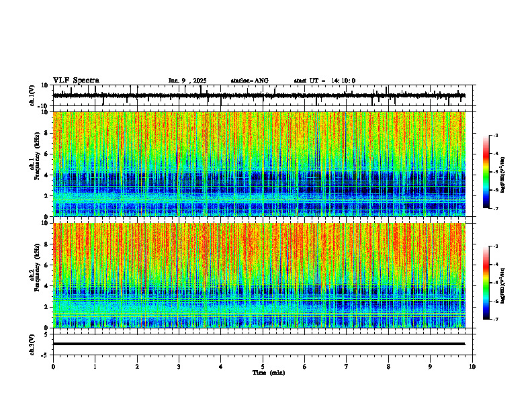The image size is (532, 411).
Task: Click time axis tick label "5"
Action: 263,367
